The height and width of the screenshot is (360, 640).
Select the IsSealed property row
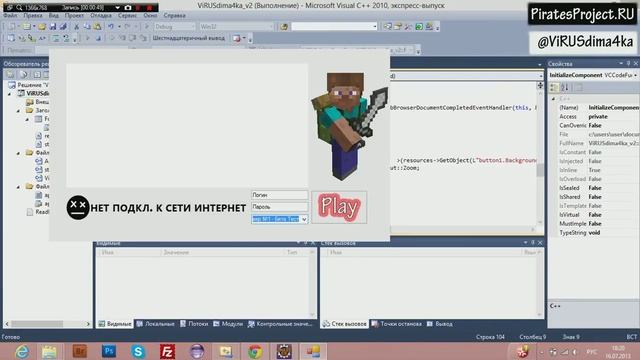(594, 188)
